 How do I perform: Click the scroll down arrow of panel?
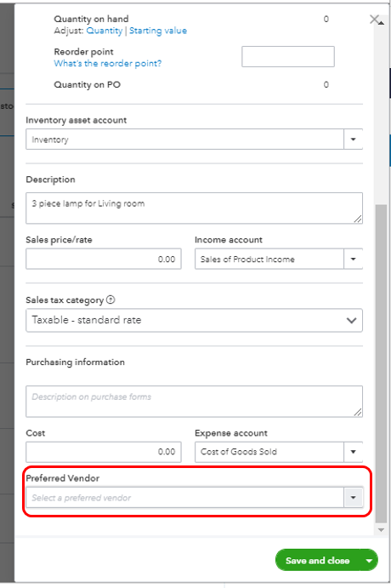[382, 530]
